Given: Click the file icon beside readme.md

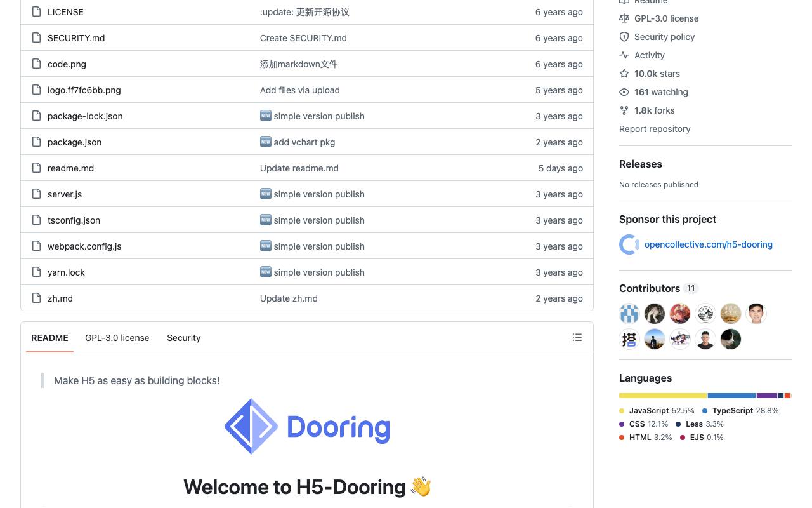Looking at the screenshot, I should tap(36, 168).
